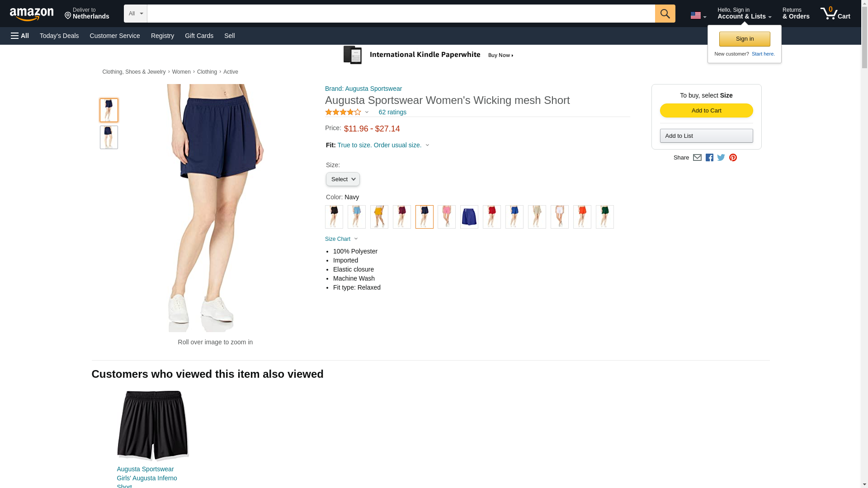Open the Amazon logo home link
The image size is (868, 488).
pyautogui.click(x=32, y=14)
